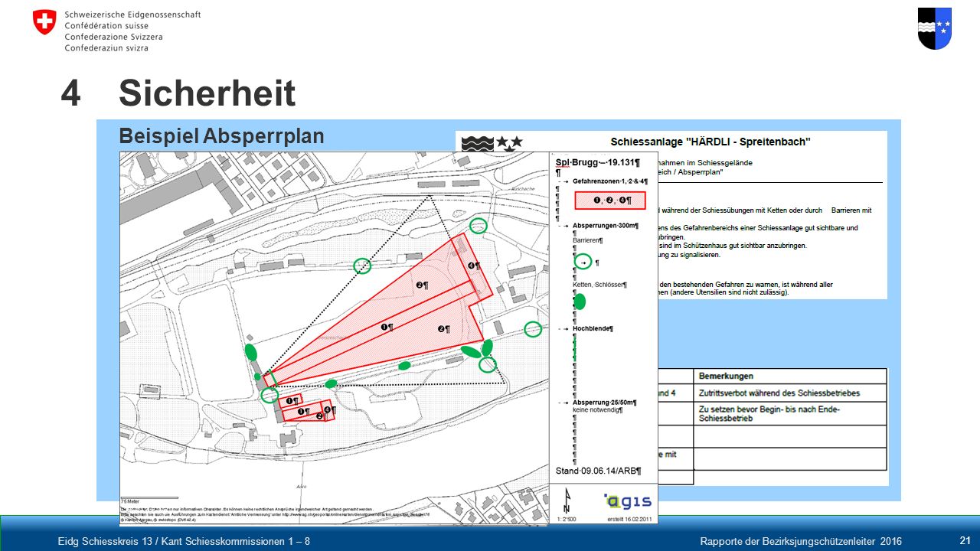Select the 'Barrieren' legend label
This screenshot has width=980, height=551.
[588, 240]
